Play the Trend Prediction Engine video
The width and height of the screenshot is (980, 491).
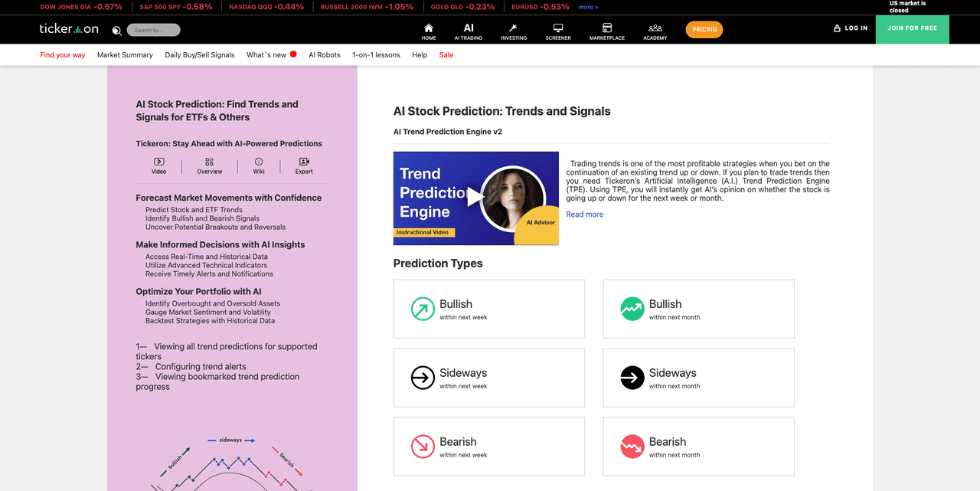click(476, 198)
